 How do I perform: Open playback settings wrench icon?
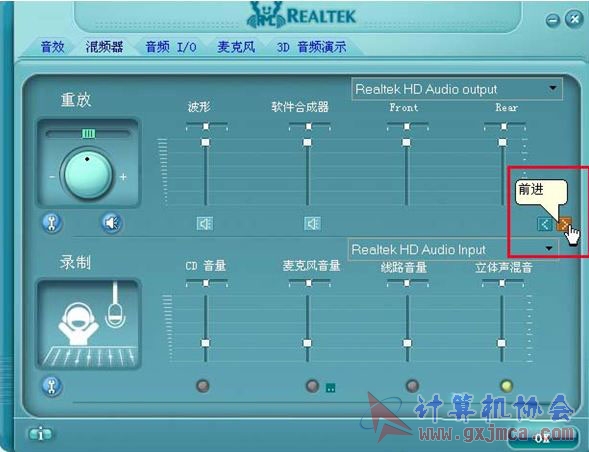point(51,223)
